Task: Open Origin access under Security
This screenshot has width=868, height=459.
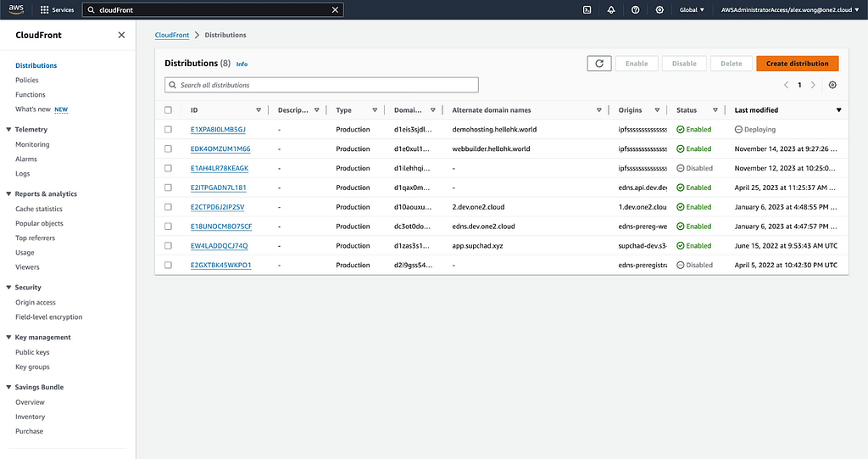Action: coord(36,302)
